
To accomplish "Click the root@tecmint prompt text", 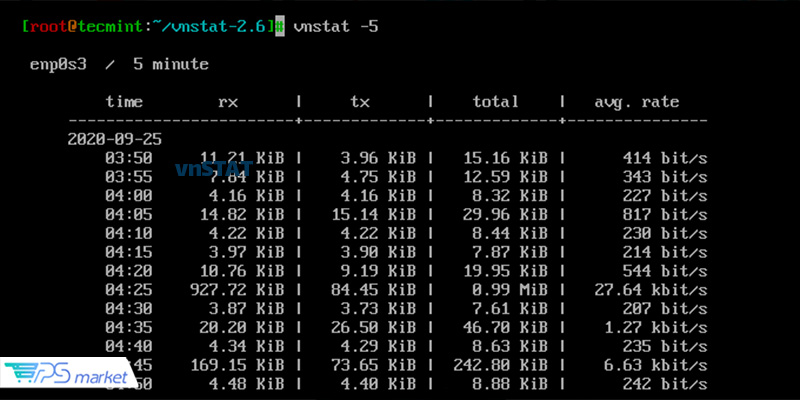I will [86, 26].
